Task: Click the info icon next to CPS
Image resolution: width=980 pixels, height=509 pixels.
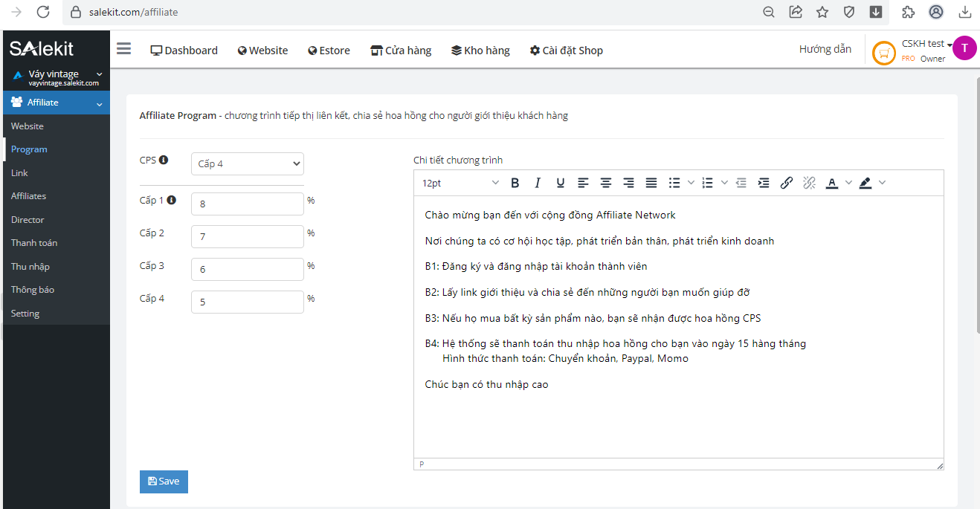Action: [164, 160]
